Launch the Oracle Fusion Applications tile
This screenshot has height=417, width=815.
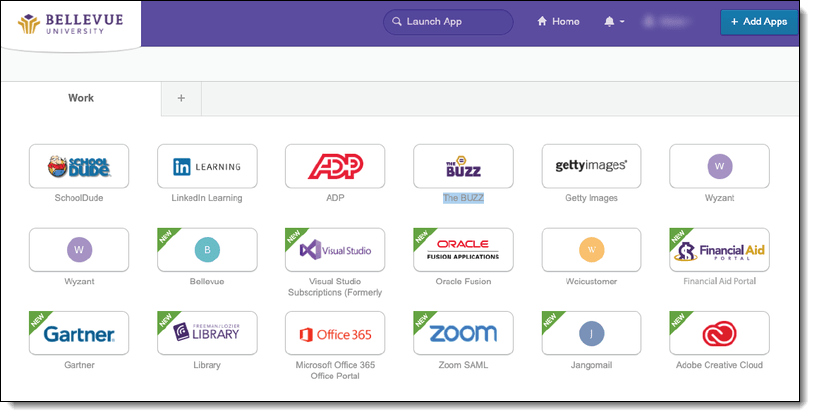coord(463,250)
